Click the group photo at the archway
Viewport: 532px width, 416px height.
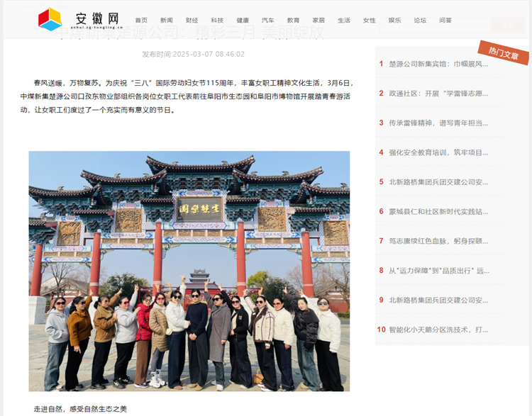click(x=189, y=271)
